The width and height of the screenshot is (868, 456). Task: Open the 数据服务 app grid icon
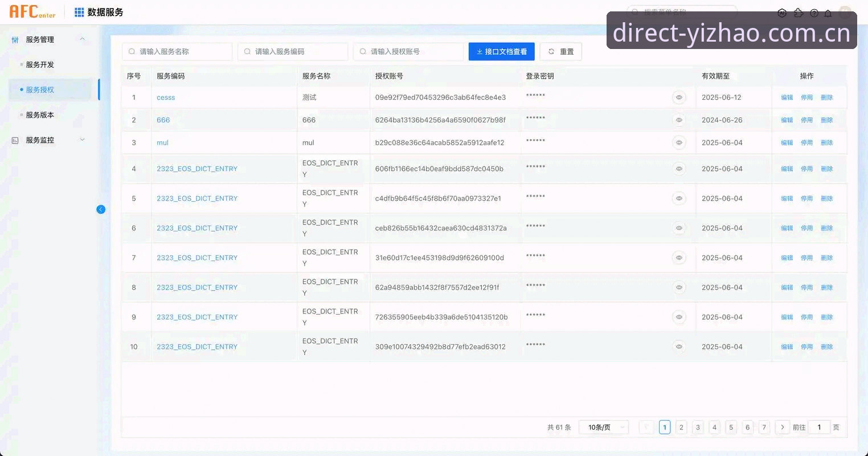[79, 12]
